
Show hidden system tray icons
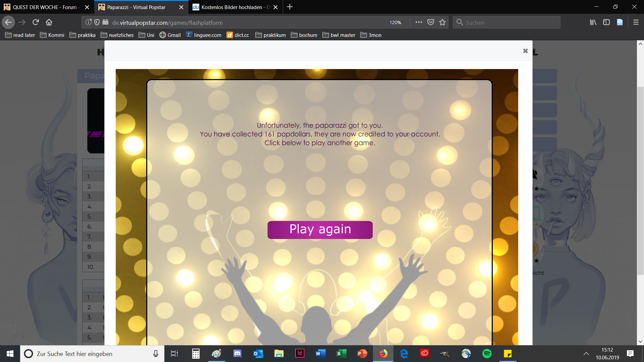tap(586, 354)
